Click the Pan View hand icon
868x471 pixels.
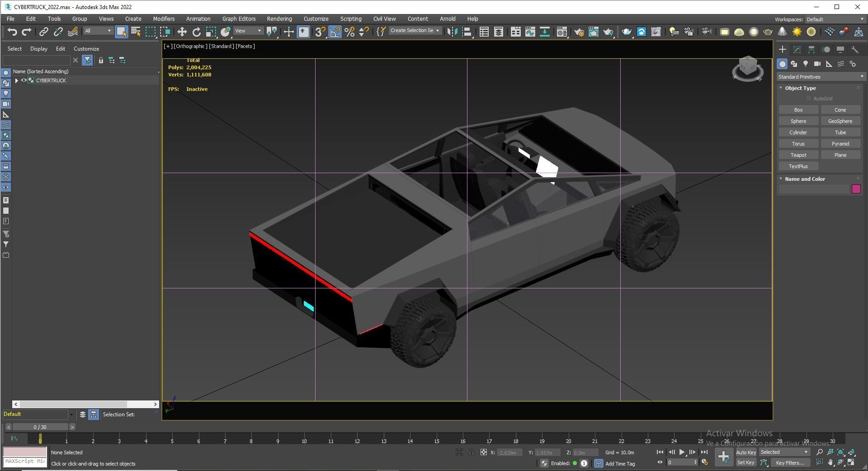pos(830,462)
